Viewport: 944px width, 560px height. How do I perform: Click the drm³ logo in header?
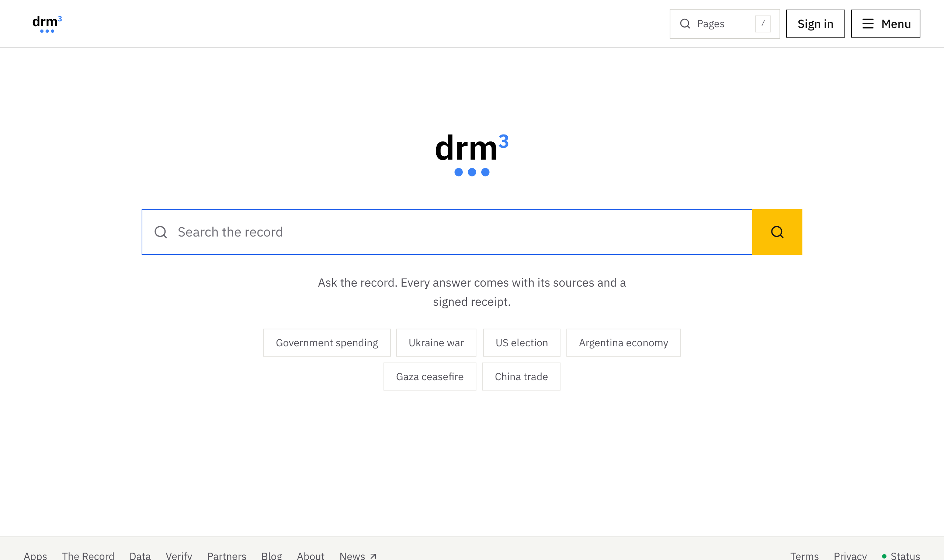[47, 24]
